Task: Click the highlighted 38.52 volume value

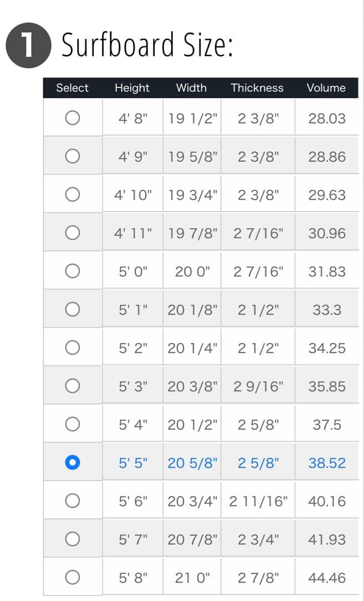Action: click(x=327, y=462)
